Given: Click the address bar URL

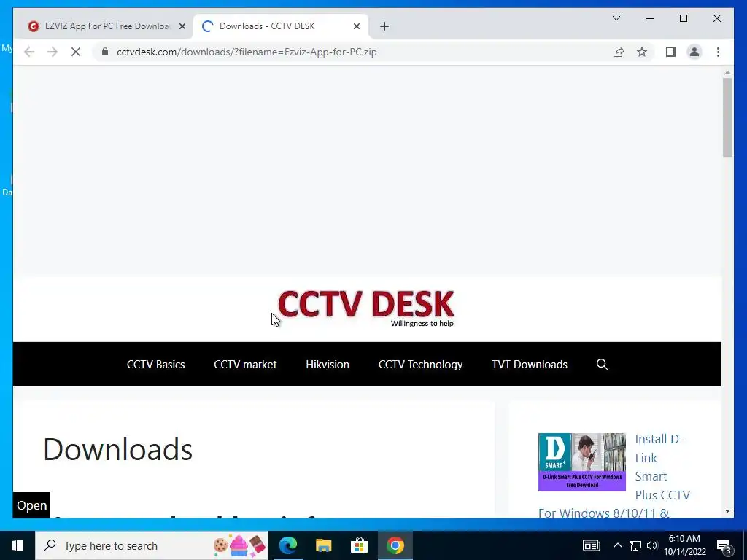Looking at the screenshot, I should [247, 52].
